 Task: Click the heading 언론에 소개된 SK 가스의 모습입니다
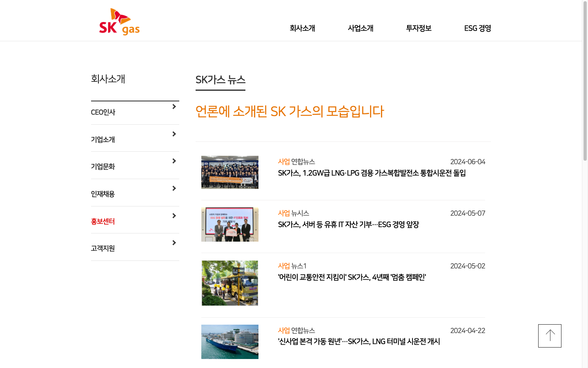[x=290, y=111]
